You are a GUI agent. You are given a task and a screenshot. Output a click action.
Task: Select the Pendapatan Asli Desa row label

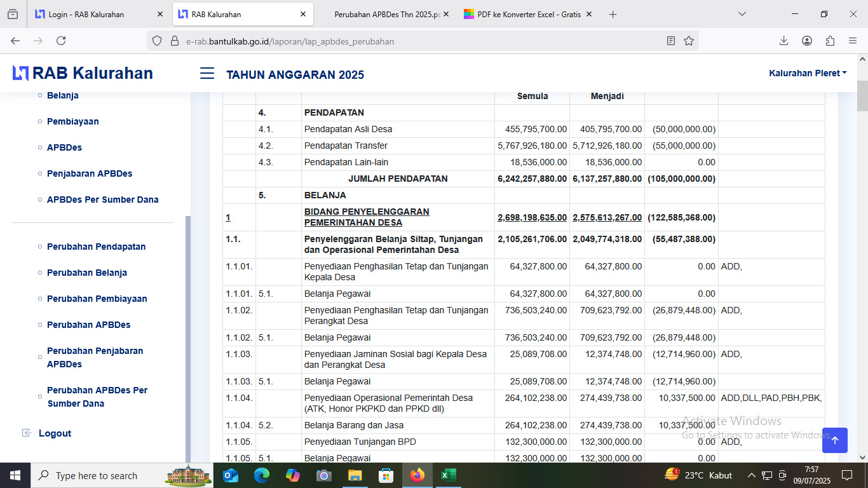(x=348, y=129)
